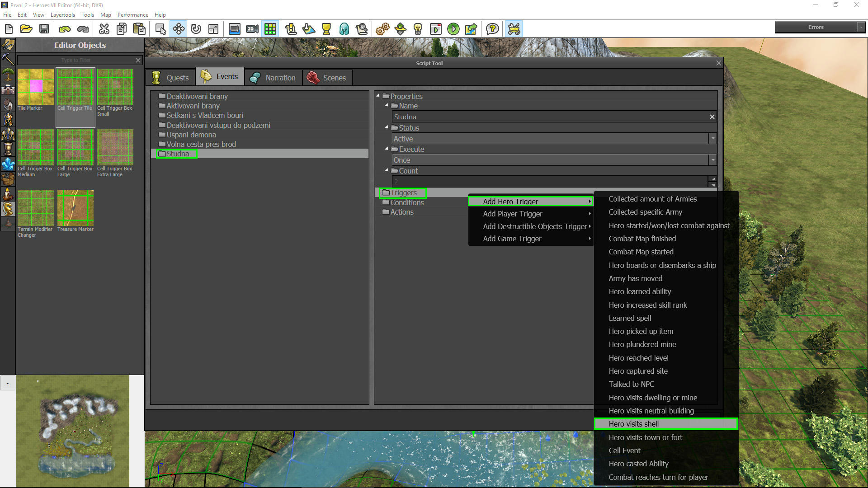Expand Add Destructible Objects Trigger submenu
This screenshot has height=488, width=868.
pos(531,226)
